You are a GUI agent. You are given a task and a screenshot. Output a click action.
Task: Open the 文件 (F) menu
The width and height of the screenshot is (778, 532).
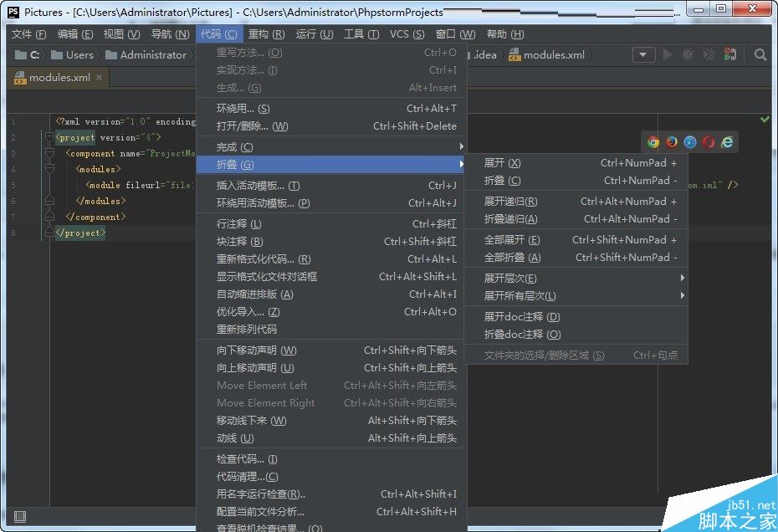click(x=28, y=33)
